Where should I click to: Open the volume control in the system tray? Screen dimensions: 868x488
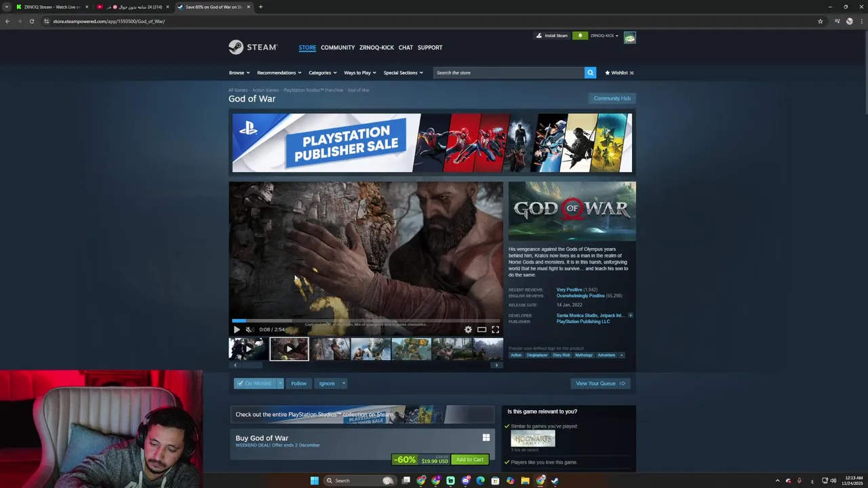tap(833, 481)
